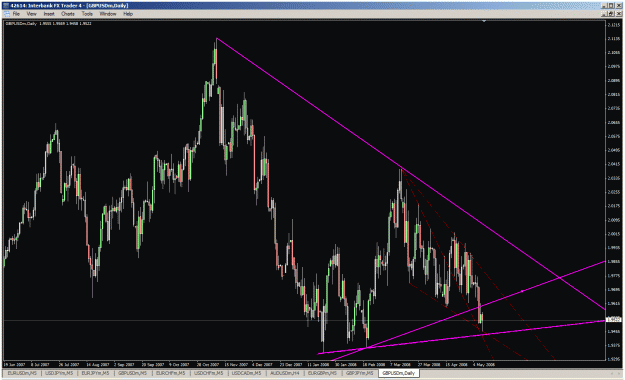Screen dimensions: 625x380
Task: Close the Interbank FX Trader application
Action: (619, 6)
